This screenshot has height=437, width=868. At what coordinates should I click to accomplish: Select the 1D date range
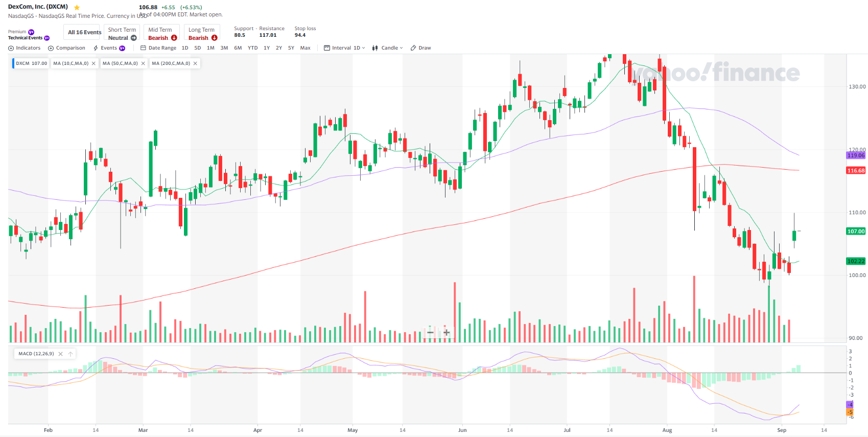click(185, 48)
